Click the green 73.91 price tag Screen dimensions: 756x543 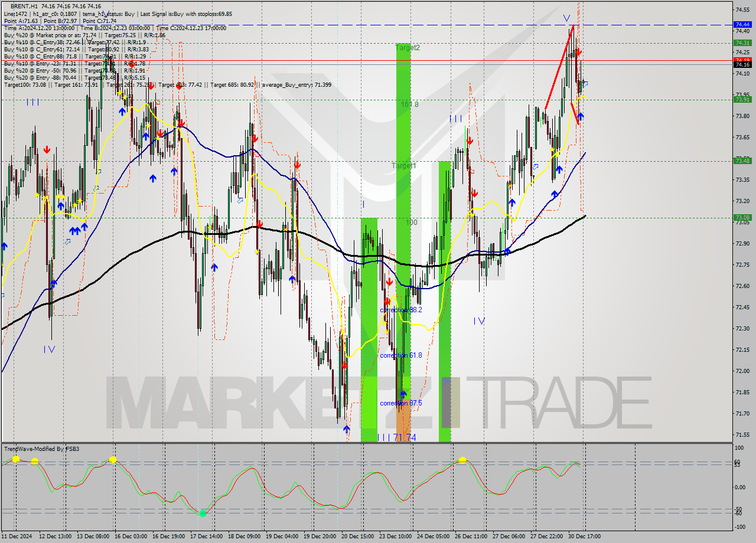point(742,99)
